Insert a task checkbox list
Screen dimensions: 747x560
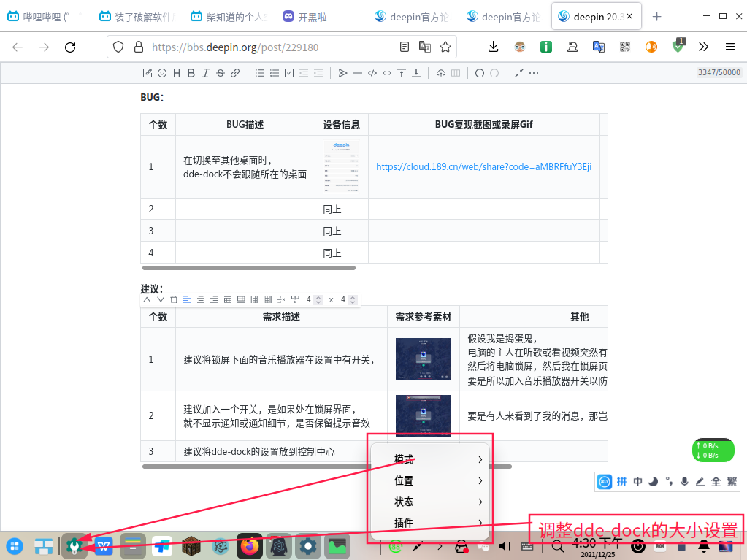coord(288,73)
